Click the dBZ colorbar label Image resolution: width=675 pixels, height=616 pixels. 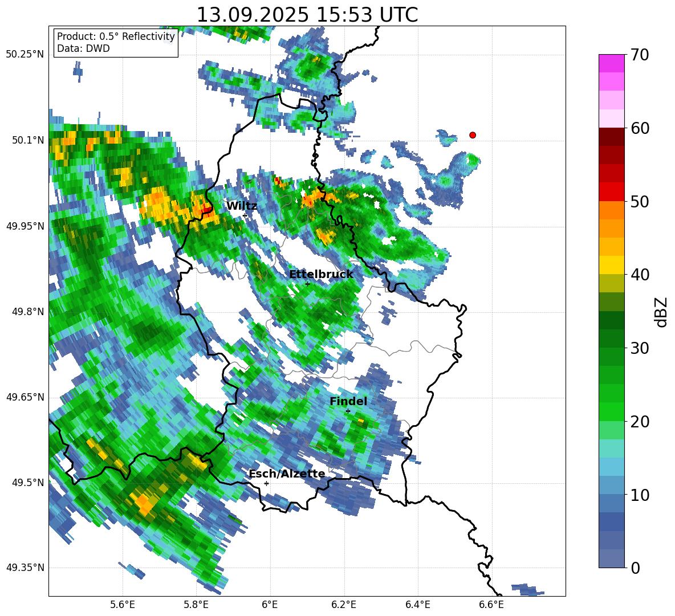(x=662, y=312)
